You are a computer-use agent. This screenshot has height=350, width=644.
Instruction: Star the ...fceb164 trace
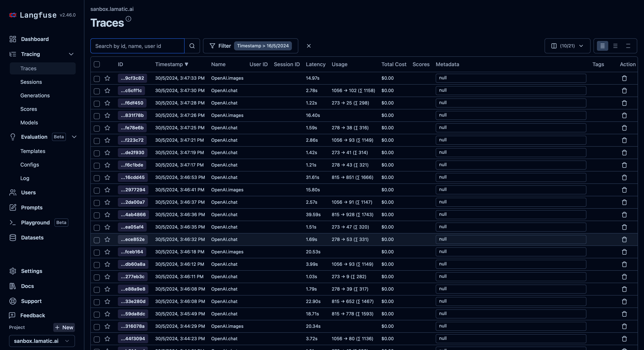(107, 252)
